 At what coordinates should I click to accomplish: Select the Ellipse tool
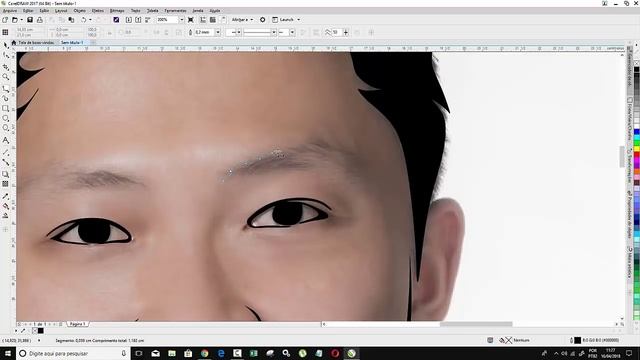[6, 118]
